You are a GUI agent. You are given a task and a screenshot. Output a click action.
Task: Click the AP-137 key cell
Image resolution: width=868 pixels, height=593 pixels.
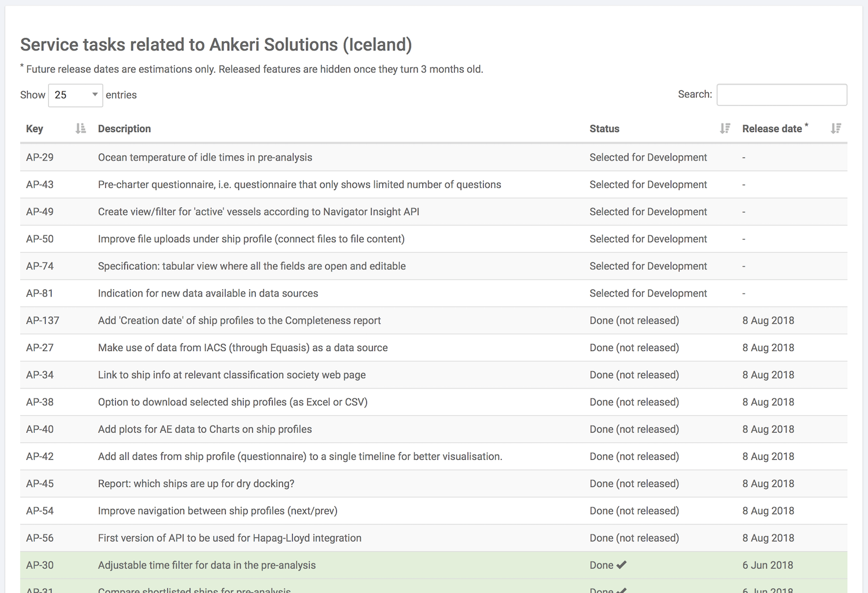click(x=43, y=321)
